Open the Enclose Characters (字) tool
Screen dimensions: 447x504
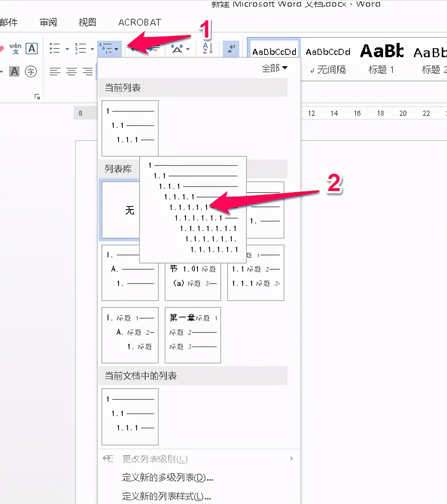[31, 71]
